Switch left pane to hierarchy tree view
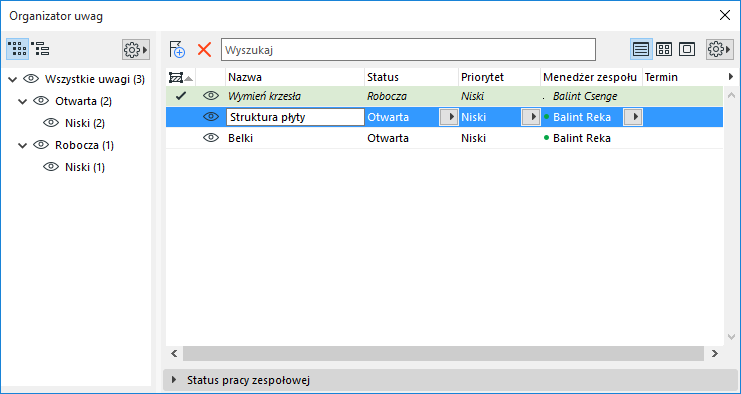Image resolution: width=741 pixels, height=394 pixels. (x=41, y=49)
